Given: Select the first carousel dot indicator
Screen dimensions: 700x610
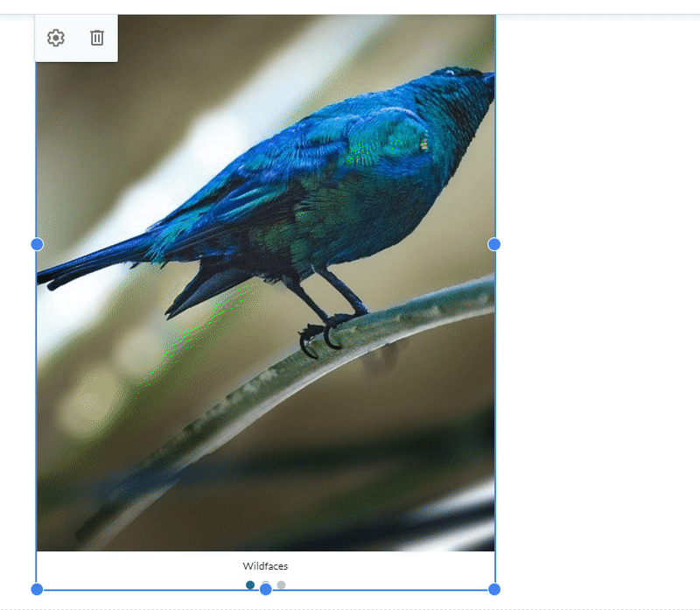Looking at the screenshot, I should pos(250,585).
